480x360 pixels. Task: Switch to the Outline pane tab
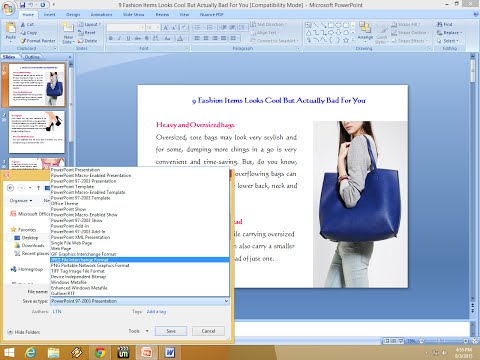pyautogui.click(x=32, y=57)
